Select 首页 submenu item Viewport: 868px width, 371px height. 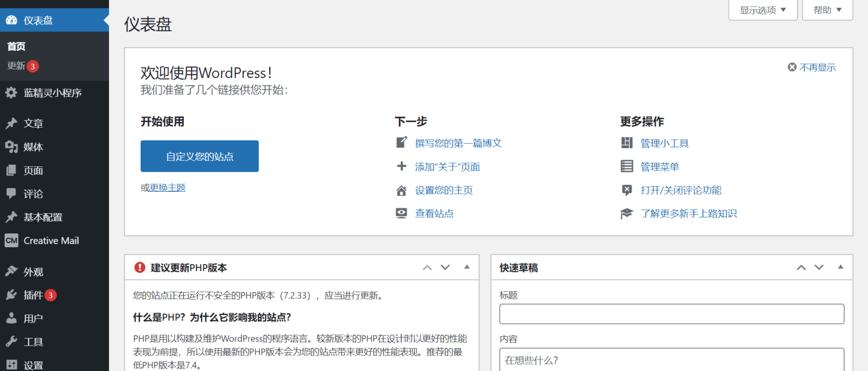[x=16, y=46]
